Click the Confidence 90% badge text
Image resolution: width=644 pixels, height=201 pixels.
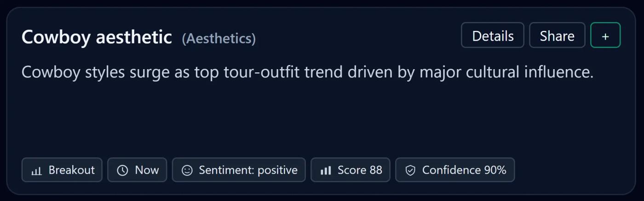(464, 170)
